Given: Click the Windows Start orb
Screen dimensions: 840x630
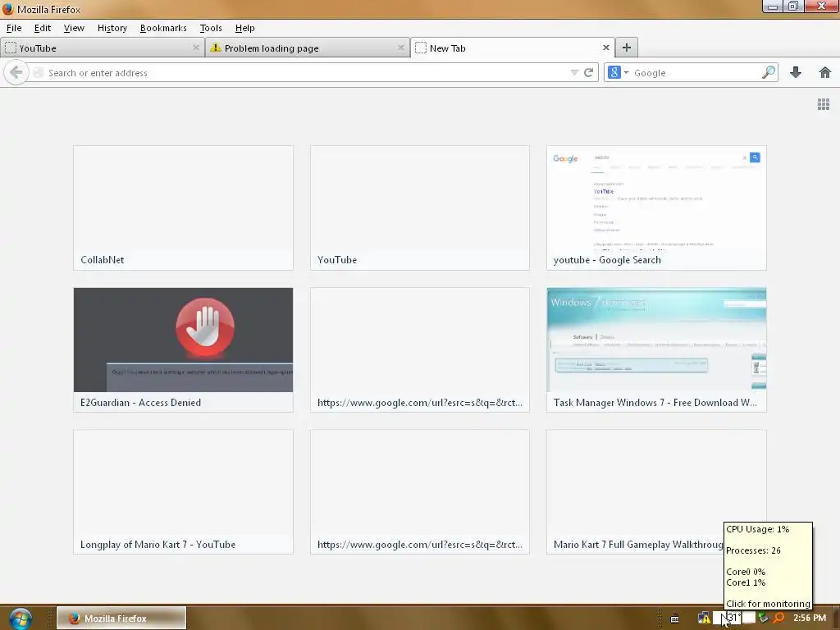Looking at the screenshot, I should pyautogui.click(x=21, y=619).
